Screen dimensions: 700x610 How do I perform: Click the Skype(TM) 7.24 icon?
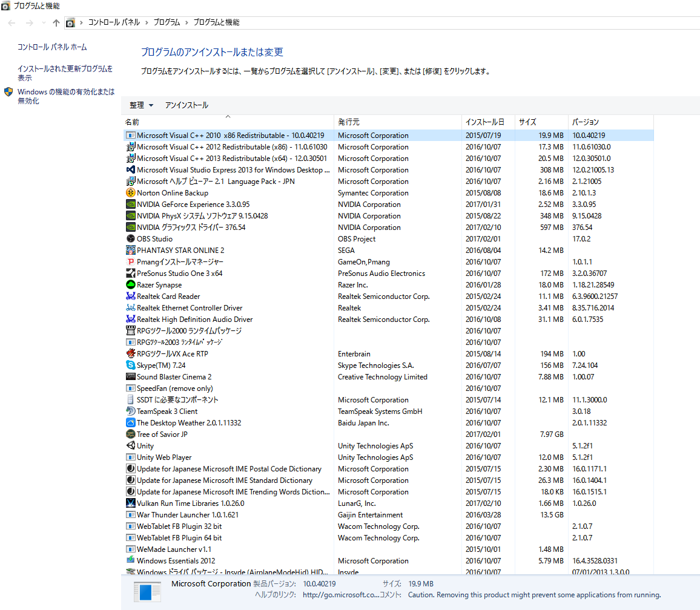tap(130, 365)
